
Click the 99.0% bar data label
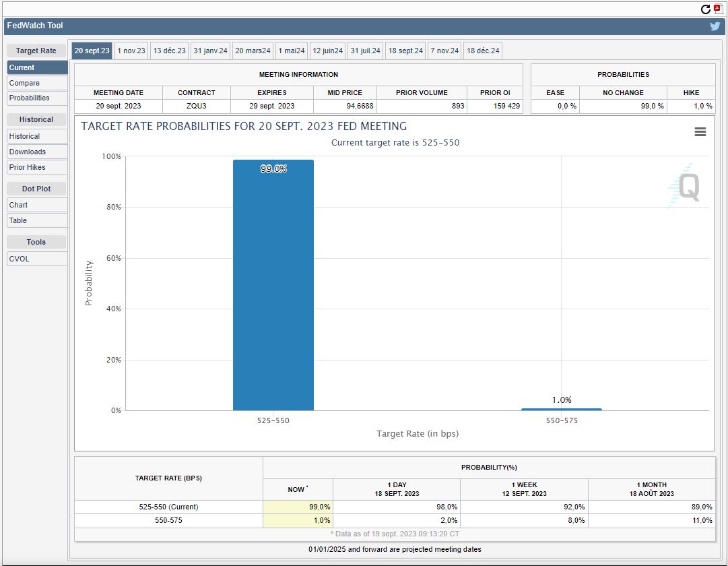tap(273, 168)
